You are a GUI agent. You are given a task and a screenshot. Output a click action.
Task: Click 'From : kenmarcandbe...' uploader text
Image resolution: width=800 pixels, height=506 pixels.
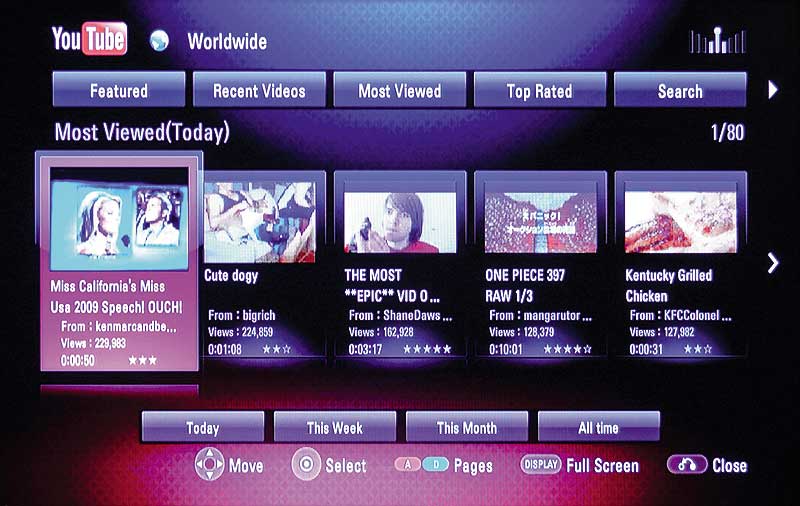(x=119, y=326)
